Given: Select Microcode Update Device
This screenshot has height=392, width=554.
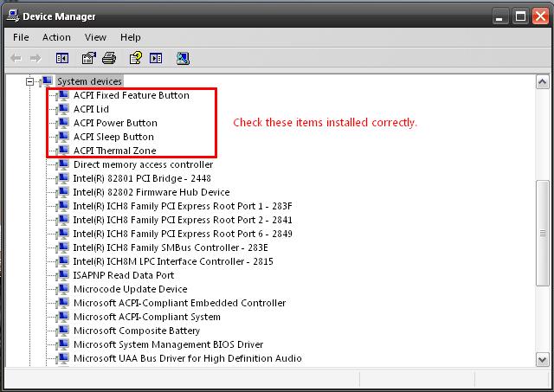Looking at the screenshot, I should click(130, 289).
